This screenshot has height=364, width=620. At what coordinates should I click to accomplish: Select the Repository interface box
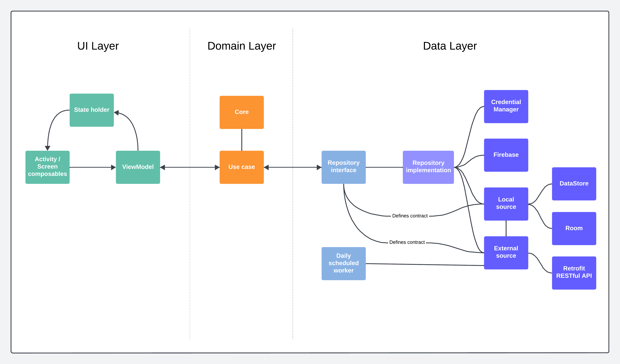click(x=343, y=167)
